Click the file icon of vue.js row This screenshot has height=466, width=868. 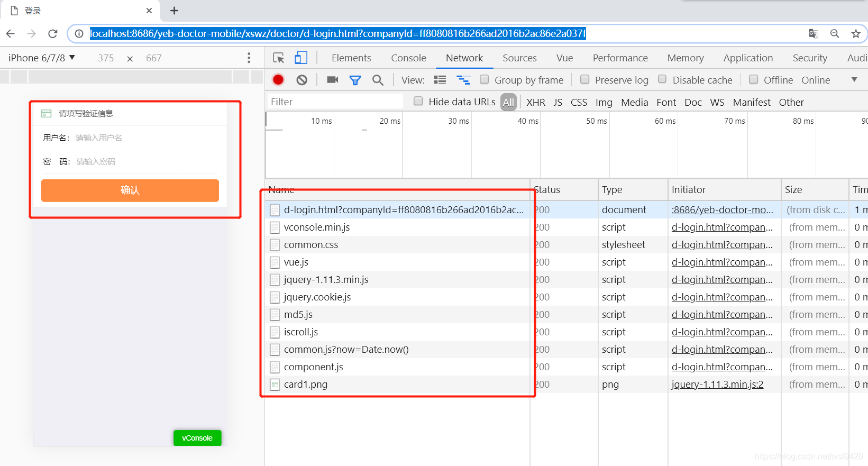275,262
